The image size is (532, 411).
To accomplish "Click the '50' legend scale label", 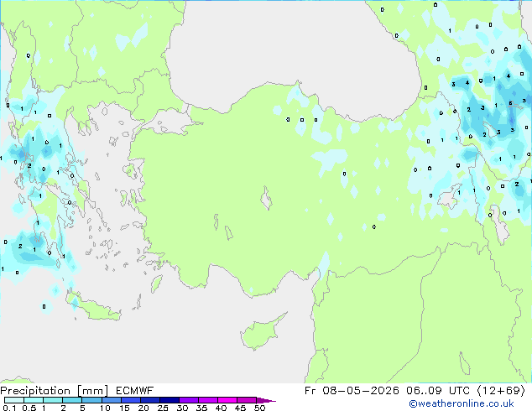I will point(259,408).
